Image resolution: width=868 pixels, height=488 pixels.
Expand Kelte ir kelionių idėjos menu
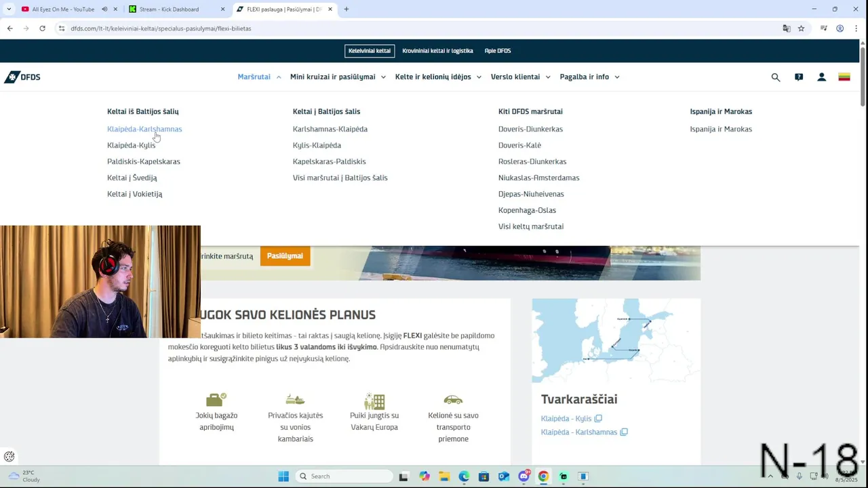438,77
